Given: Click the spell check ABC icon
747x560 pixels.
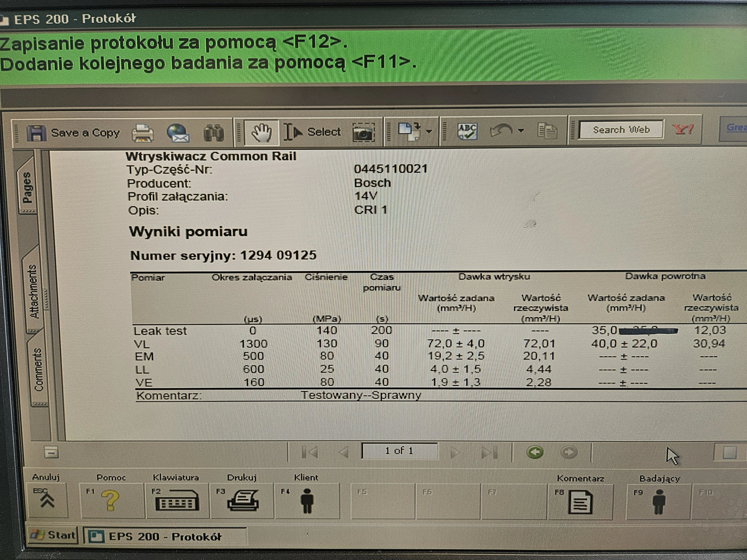Looking at the screenshot, I should coord(467,131).
